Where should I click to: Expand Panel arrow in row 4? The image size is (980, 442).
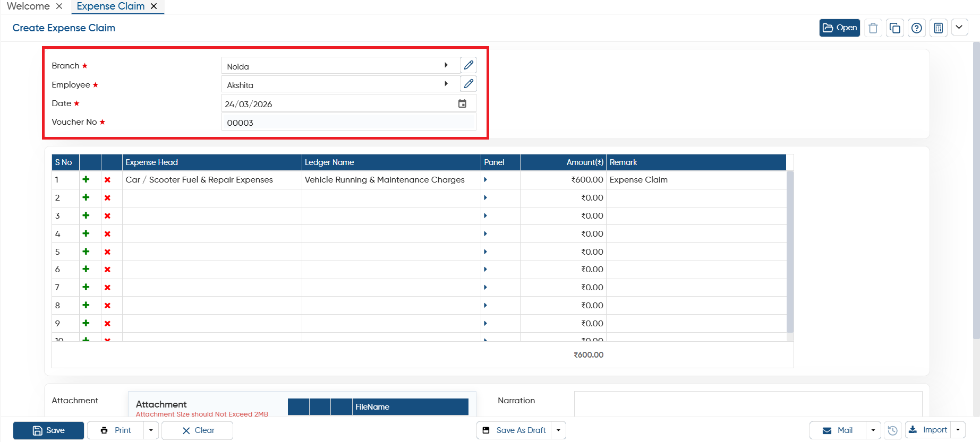(485, 233)
